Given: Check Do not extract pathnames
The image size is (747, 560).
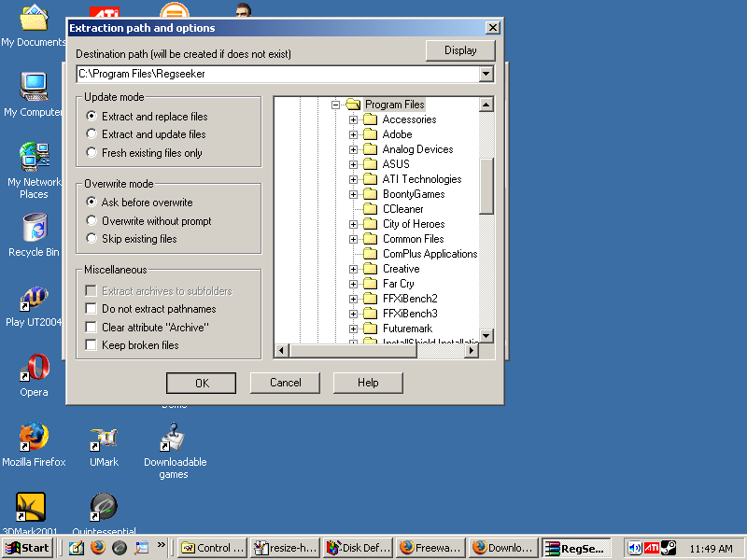Looking at the screenshot, I should point(92,309).
